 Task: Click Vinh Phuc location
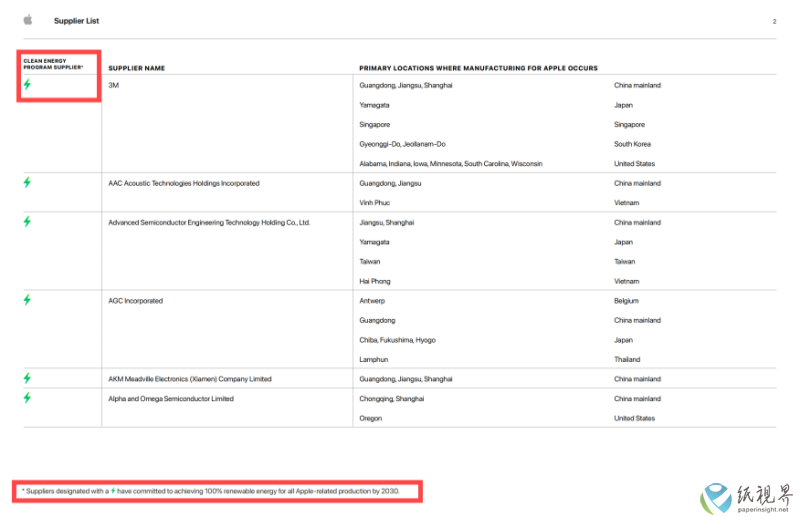pyautogui.click(x=374, y=203)
